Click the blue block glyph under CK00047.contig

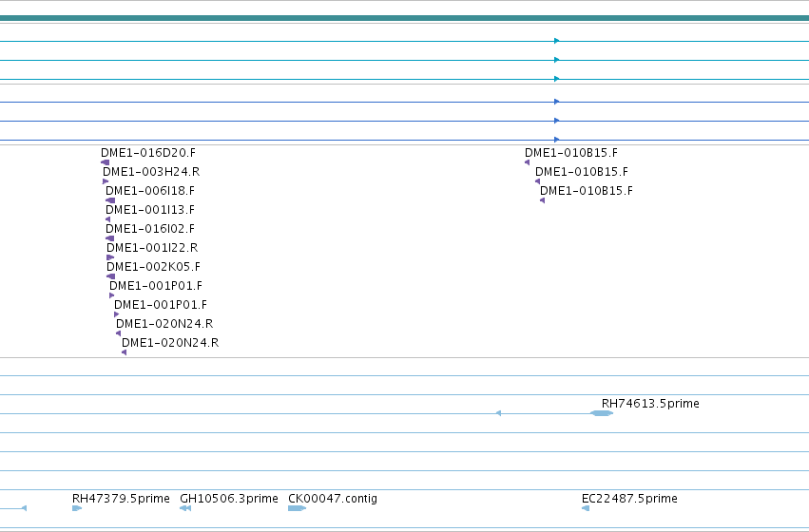(x=298, y=508)
